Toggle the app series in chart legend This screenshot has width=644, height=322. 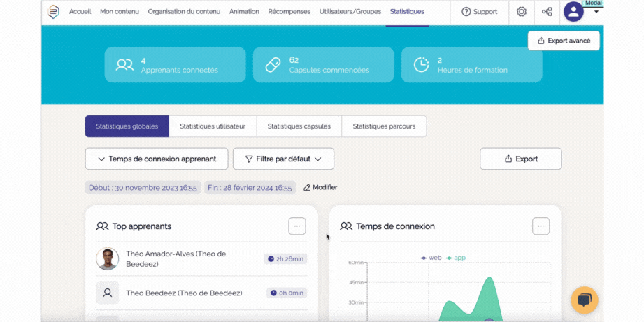pos(456,258)
